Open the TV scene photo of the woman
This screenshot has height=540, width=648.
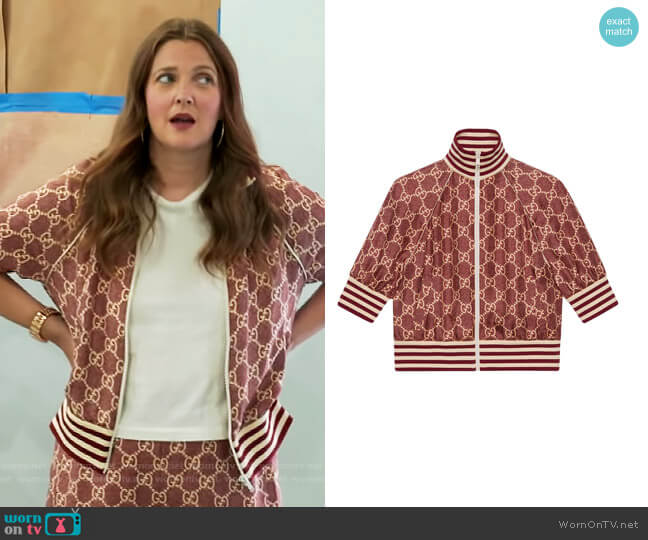[x=162, y=253]
